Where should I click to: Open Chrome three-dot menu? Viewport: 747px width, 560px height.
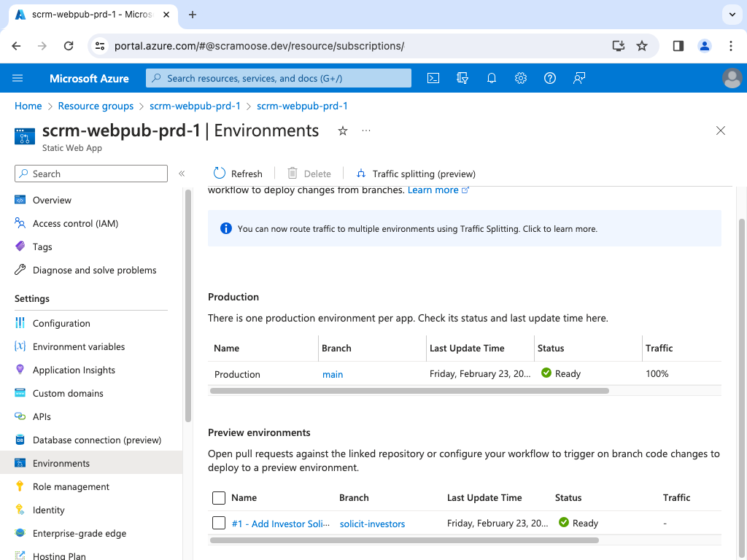click(731, 46)
